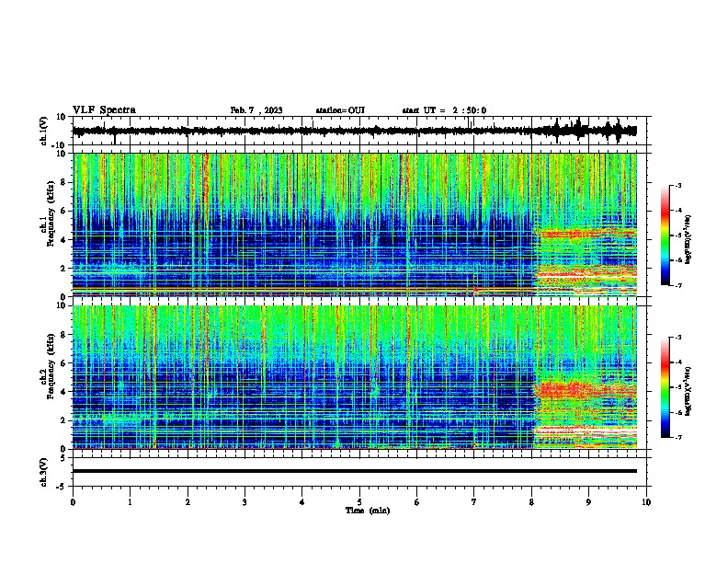Click the 0 tick on time axis
Viewport: 728px width, 563px height.
point(73,502)
